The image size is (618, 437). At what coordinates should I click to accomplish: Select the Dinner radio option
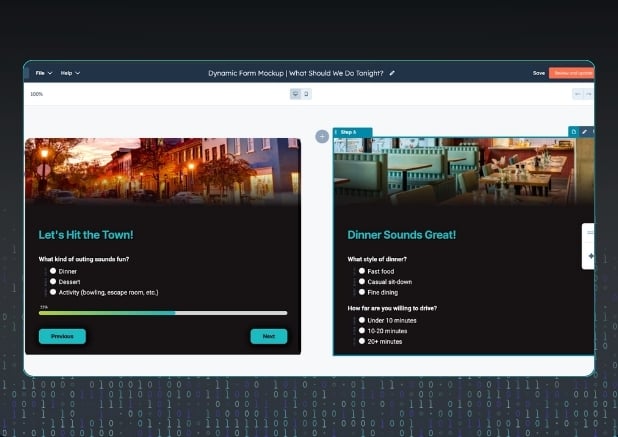click(x=53, y=271)
